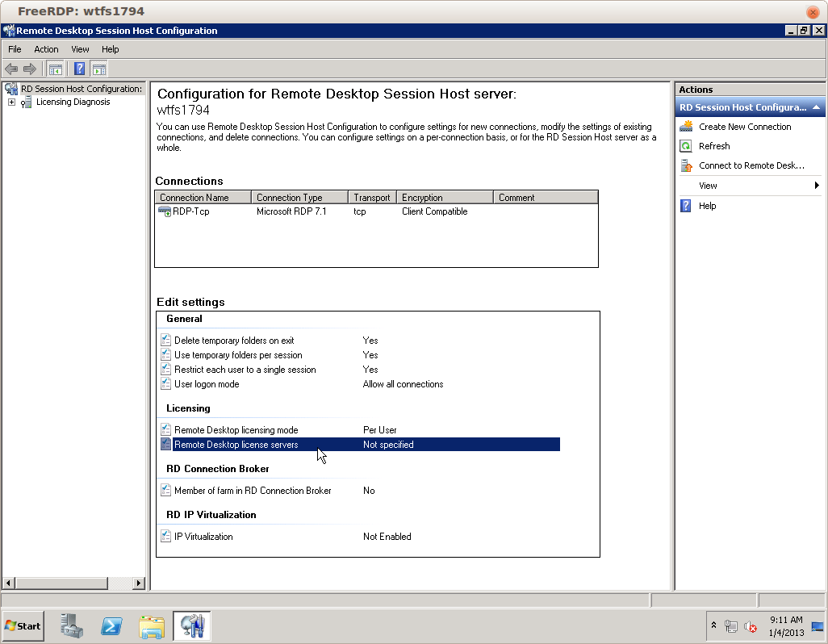Click the Client Compatible encryption cell
The width and height of the screenshot is (828, 644).
pyautogui.click(x=435, y=211)
